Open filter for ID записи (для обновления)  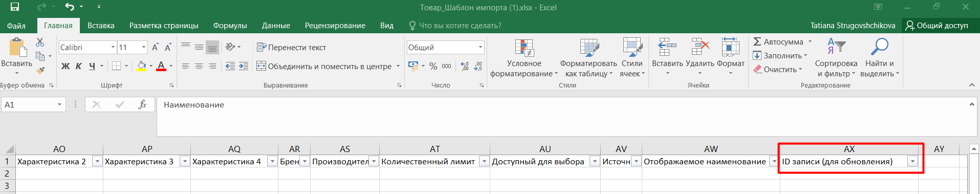(x=912, y=162)
